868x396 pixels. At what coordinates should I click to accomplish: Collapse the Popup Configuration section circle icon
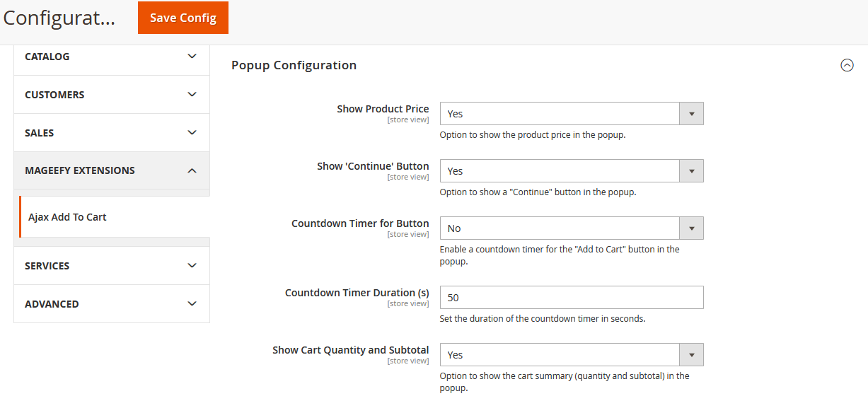click(847, 65)
